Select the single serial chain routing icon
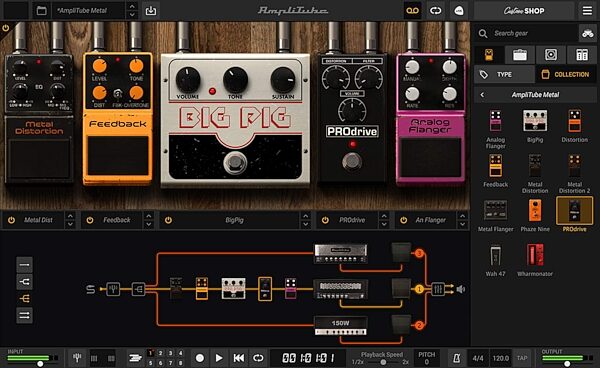 [x=24, y=265]
